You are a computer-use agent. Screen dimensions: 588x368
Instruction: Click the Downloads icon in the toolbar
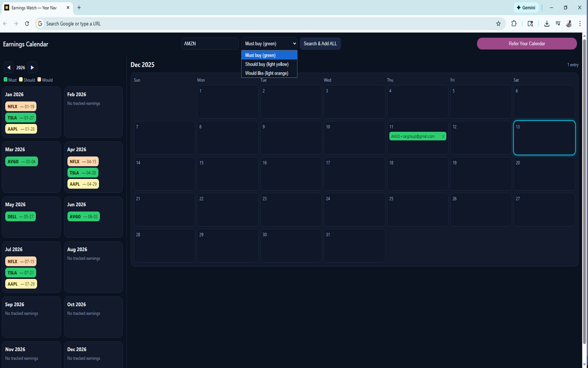click(547, 23)
